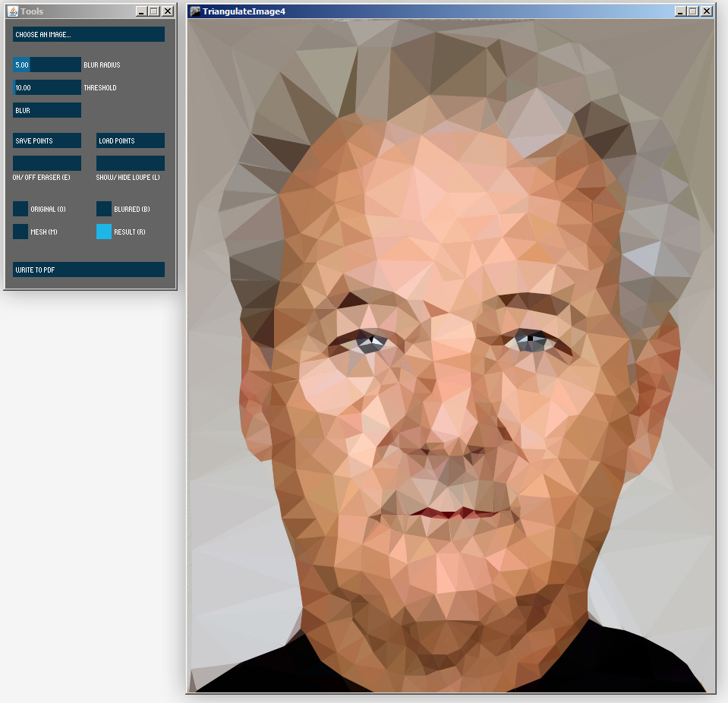Enable the Original (O) view toggle
728x703 pixels.
coord(20,209)
